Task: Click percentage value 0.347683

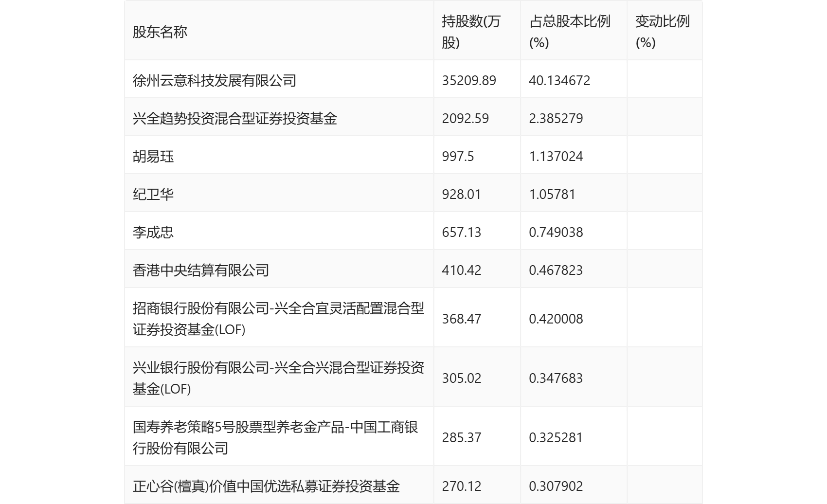Action: [556, 378]
